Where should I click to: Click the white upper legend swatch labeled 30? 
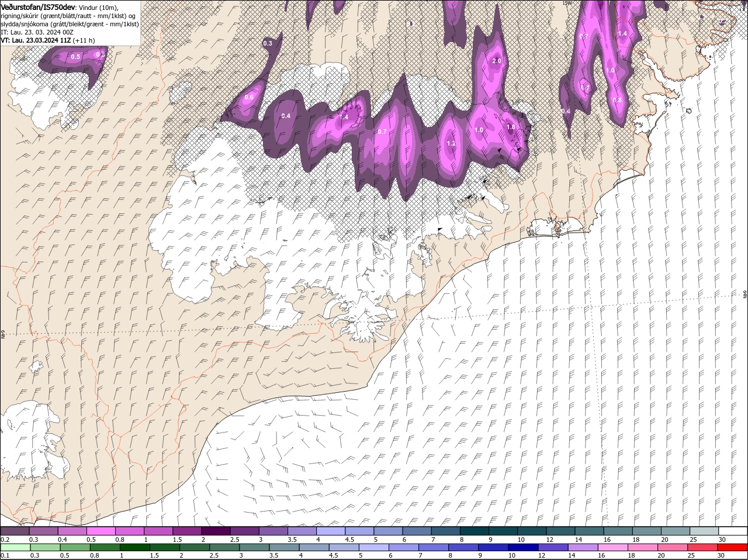[733, 531]
